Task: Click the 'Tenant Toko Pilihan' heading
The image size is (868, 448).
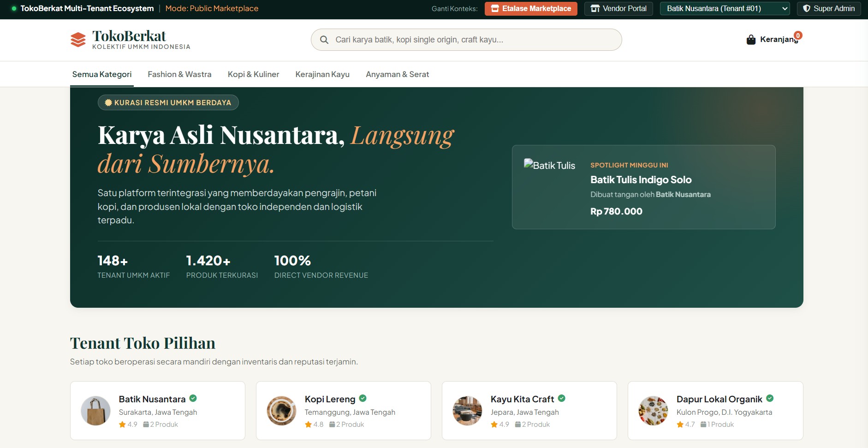Action: [x=143, y=343]
